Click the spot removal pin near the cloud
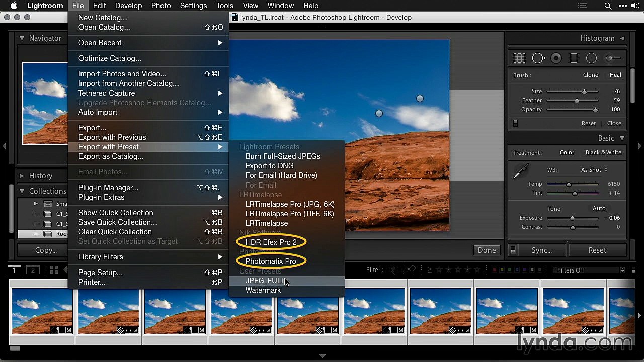 (x=379, y=114)
